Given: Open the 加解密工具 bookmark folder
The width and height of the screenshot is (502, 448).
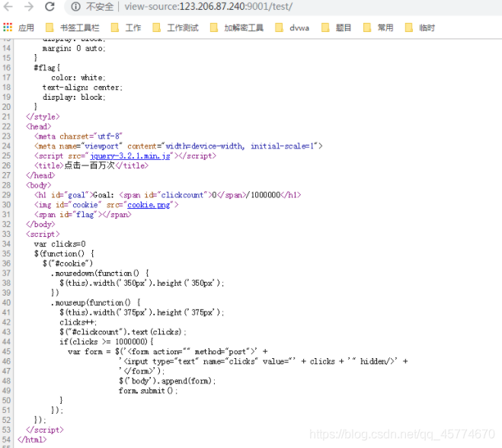Looking at the screenshot, I should point(237,27).
